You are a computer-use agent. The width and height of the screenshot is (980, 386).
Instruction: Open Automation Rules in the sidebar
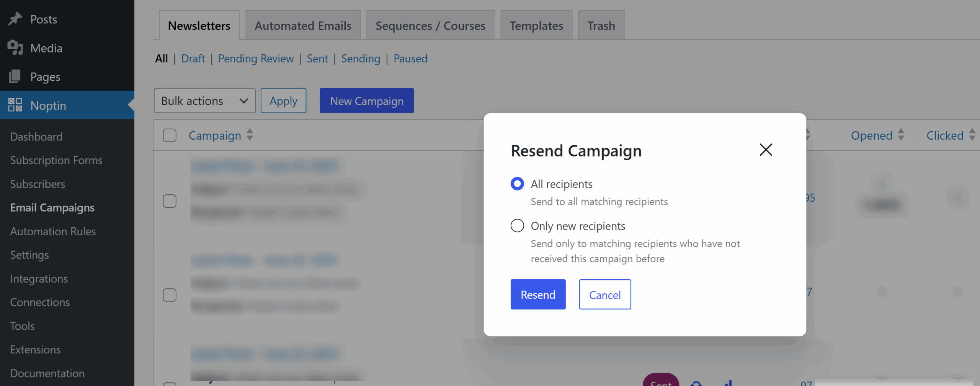pyautogui.click(x=53, y=231)
